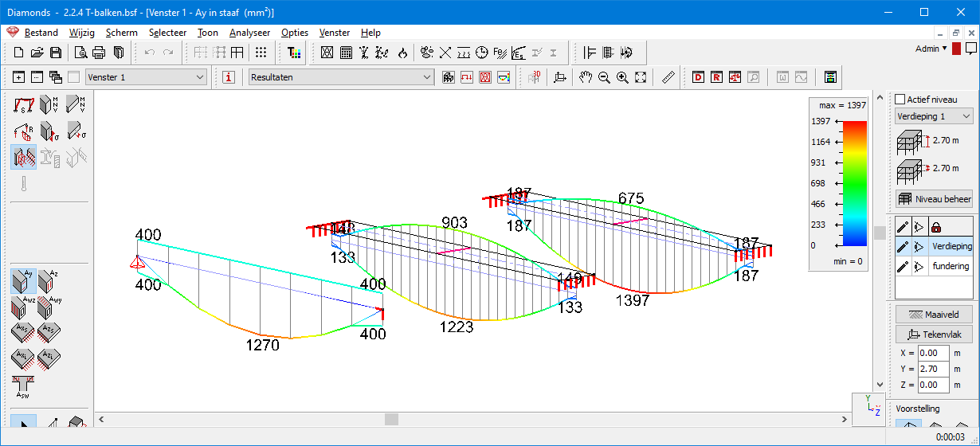
Task: Open the Scherm menu
Action: pyautogui.click(x=121, y=33)
